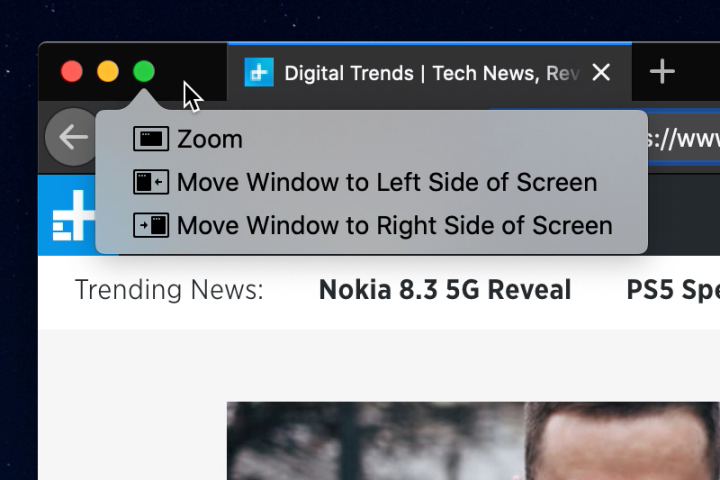The height and width of the screenshot is (480, 720).
Task: Click the Trending News: label
Action: point(169,290)
